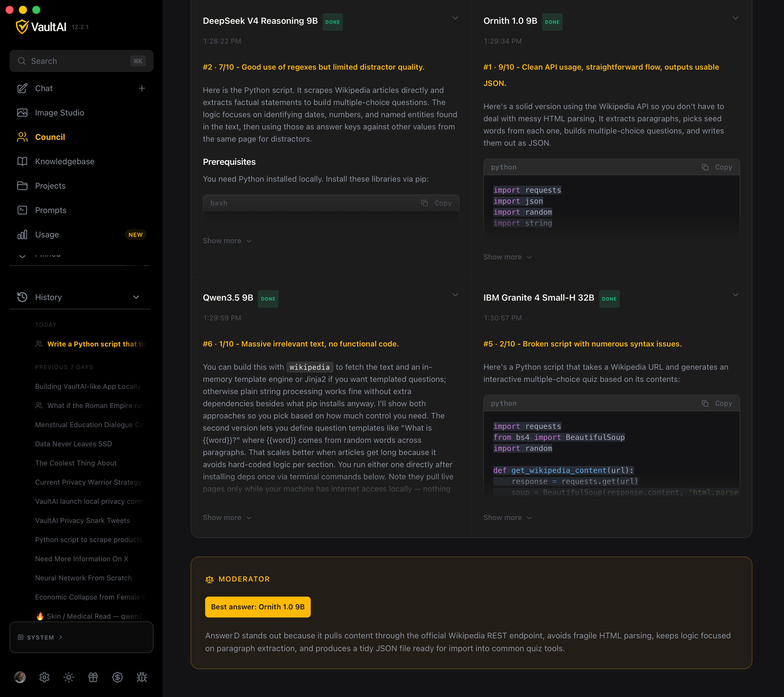Open the user profile avatar
The image size is (784, 697).
click(x=20, y=678)
